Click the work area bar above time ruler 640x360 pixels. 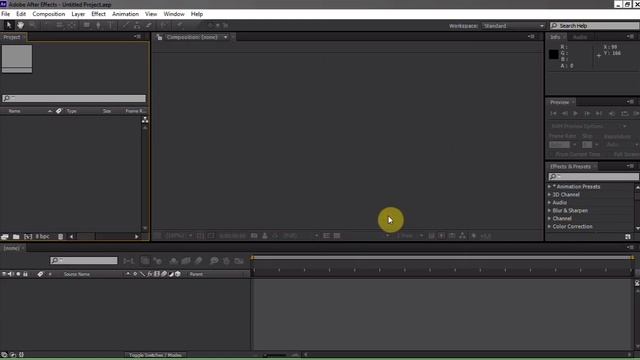click(x=442, y=258)
